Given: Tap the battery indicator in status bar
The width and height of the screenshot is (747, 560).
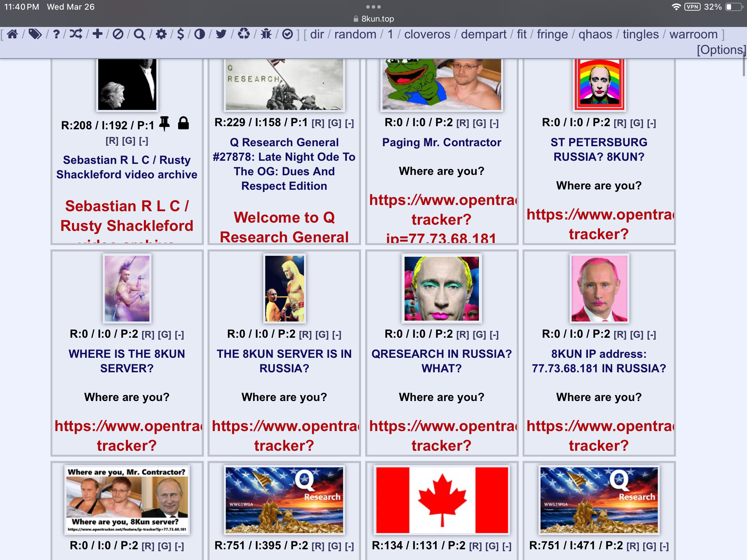Looking at the screenshot, I should point(734,7).
